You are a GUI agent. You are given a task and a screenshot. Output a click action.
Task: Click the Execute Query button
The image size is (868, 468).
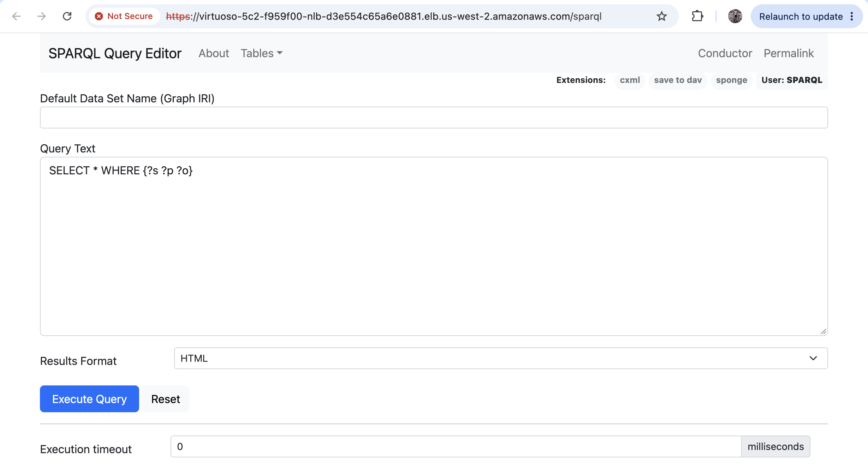click(x=89, y=399)
